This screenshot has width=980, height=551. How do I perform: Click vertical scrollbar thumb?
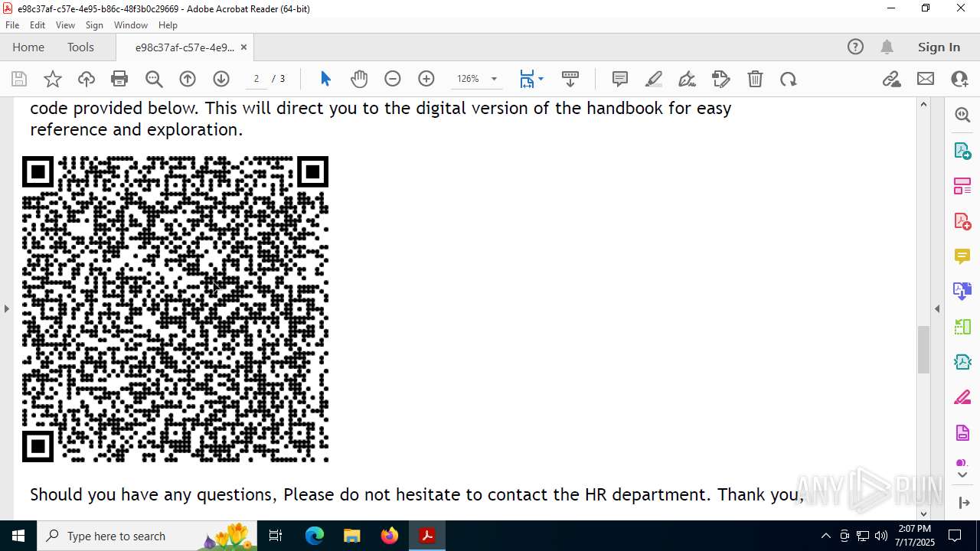[x=923, y=349]
